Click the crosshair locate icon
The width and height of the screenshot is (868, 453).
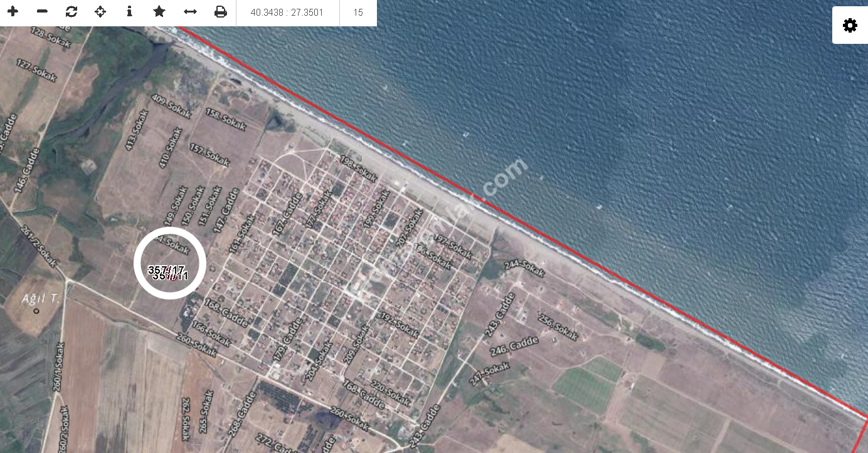100,12
